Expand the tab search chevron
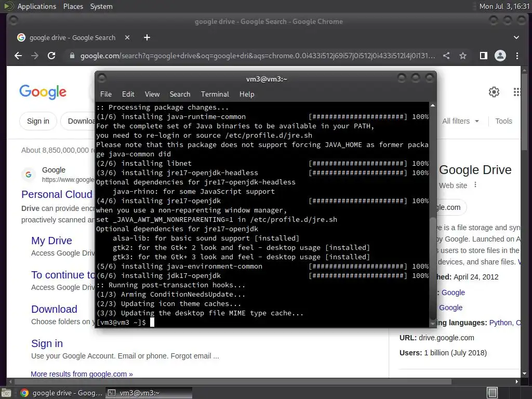The width and height of the screenshot is (532, 399). coord(516,37)
